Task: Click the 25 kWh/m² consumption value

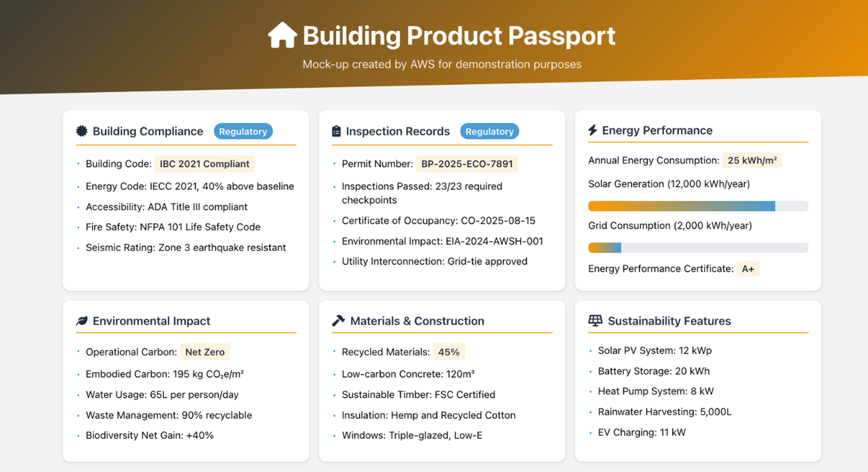Action: pyautogui.click(x=751, y=161)
